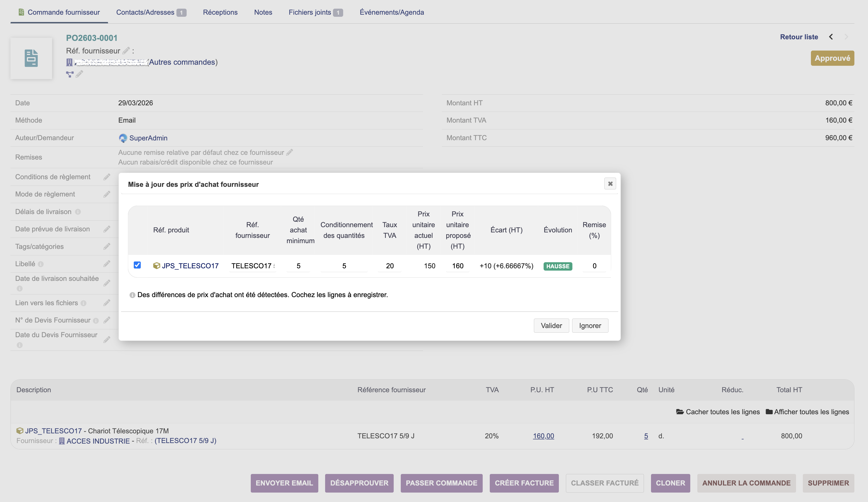Click pencil icon for Tags/catégories
This screenshot has width=868, height=502.
pos(107,247)
